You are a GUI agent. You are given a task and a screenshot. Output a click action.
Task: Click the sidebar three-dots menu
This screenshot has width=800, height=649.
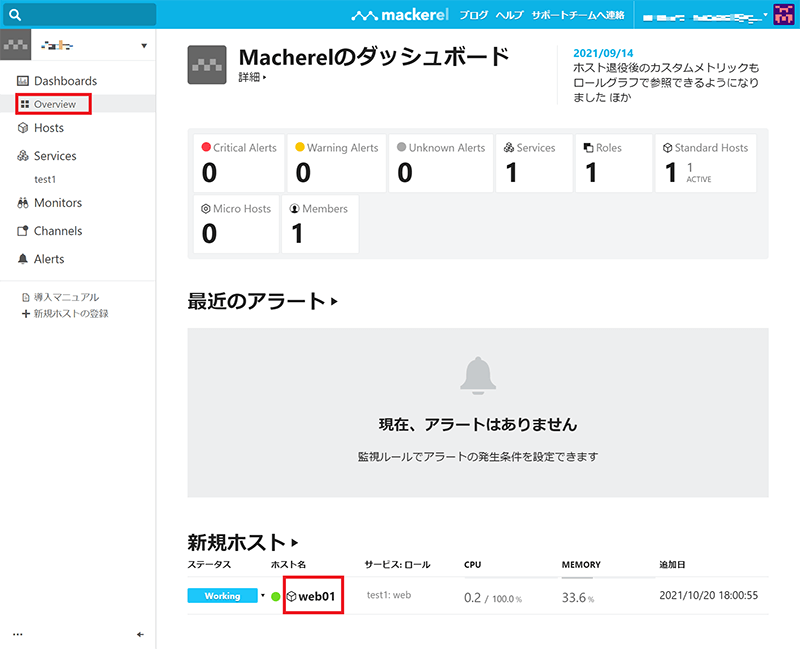17,634
